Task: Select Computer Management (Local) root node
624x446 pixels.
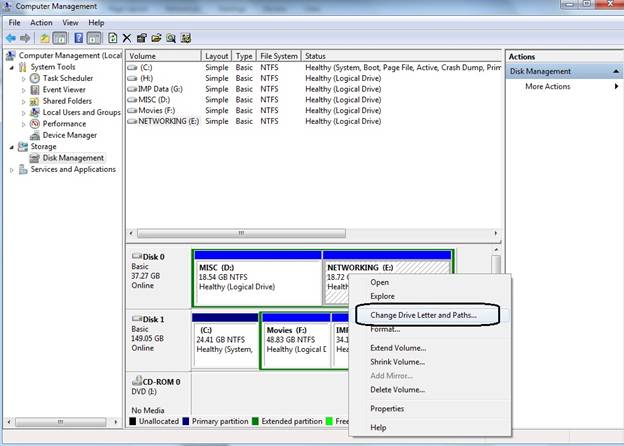Action: click(x=70, y=55)
